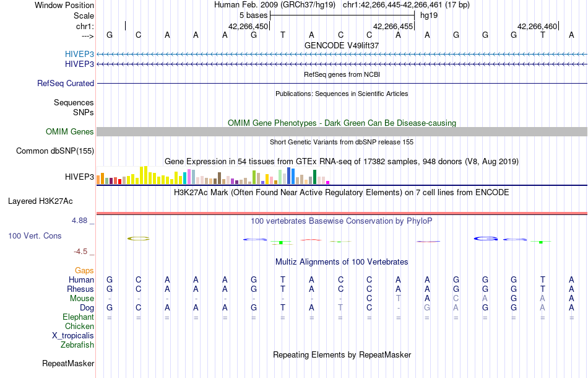
Task: Click the Common dbSNP(155) label
Action: point(54,151)
